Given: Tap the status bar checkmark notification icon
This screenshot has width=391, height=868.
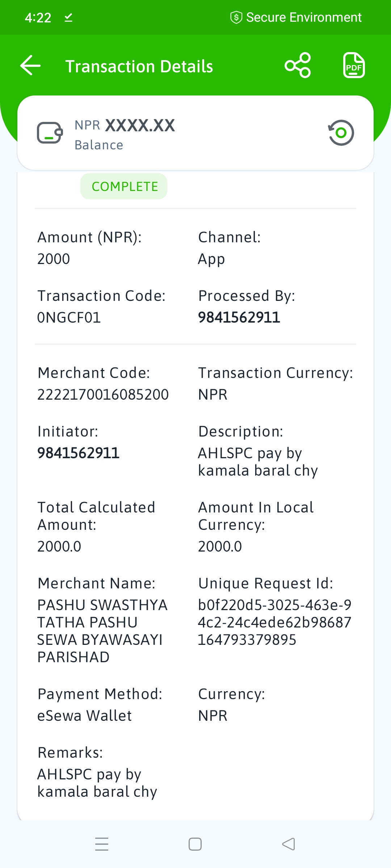Looking at the screenshot, I should tap(68, 17).
